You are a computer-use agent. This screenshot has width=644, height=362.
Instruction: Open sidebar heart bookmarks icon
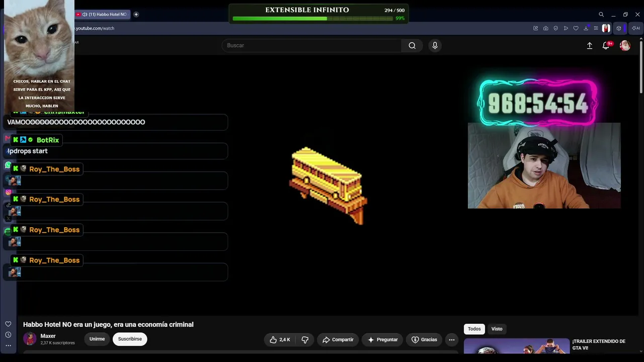point(8,324)
